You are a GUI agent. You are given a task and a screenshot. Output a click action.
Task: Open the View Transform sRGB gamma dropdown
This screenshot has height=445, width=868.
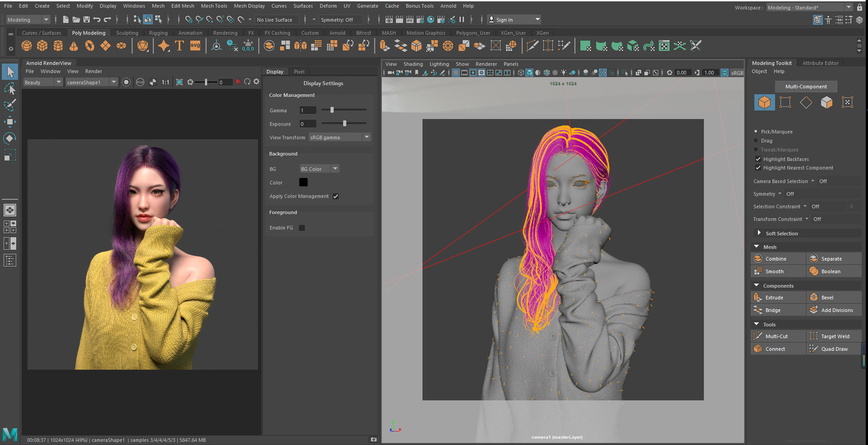click(340, 138)
